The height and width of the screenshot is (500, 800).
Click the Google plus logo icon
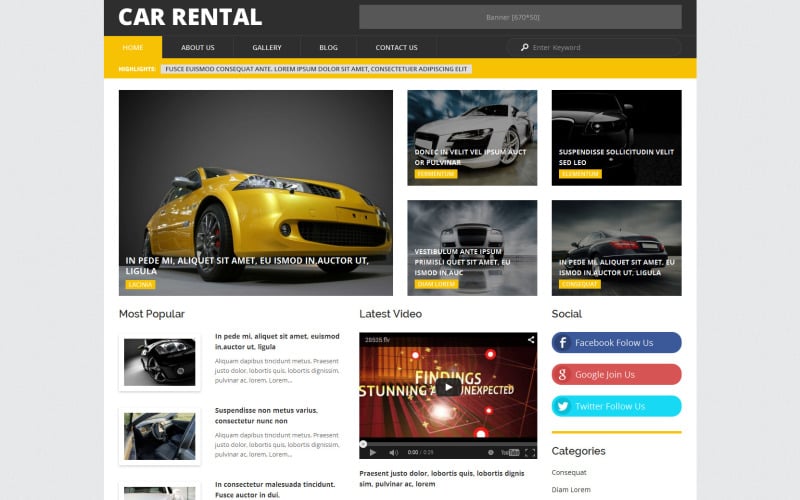563,374
